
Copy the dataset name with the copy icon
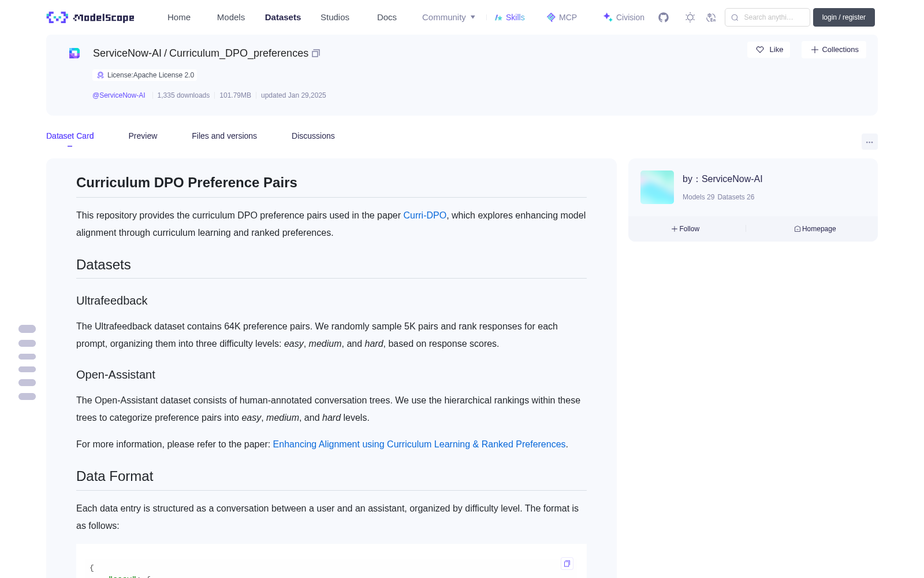point(316,53)
